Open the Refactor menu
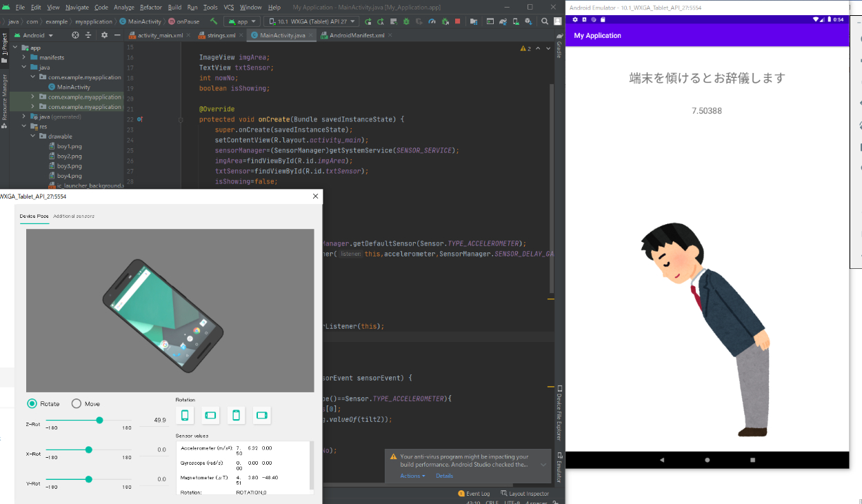This screenshot has width=862, height=504. coord(150,7)
